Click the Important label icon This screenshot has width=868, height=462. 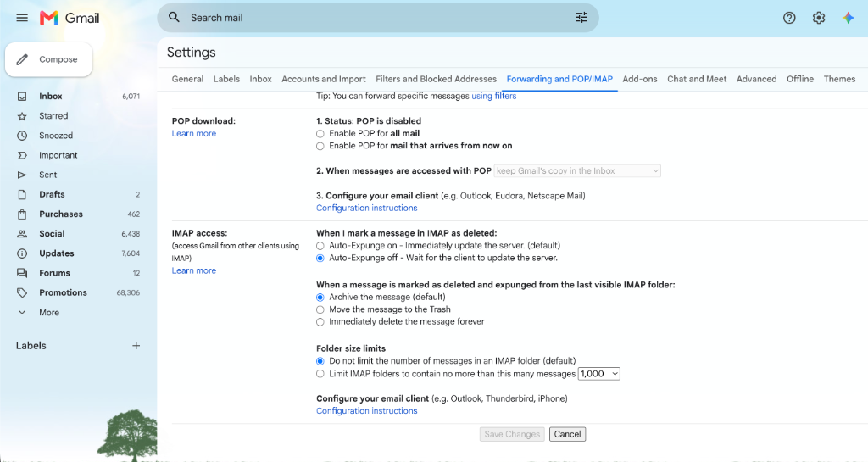pos(22,155)
